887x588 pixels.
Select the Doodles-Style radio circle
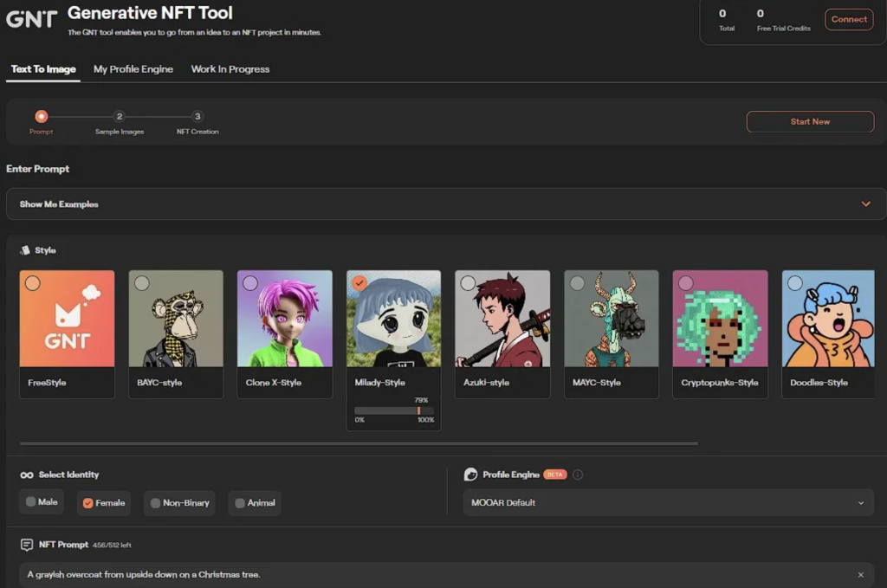tap(795, 282)
